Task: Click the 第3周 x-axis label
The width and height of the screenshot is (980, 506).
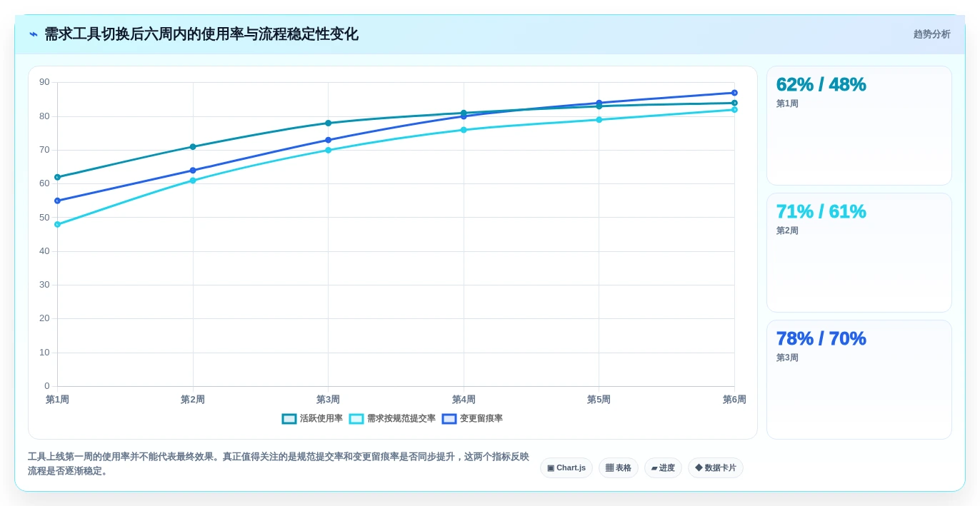Action: tap(328, 400)
